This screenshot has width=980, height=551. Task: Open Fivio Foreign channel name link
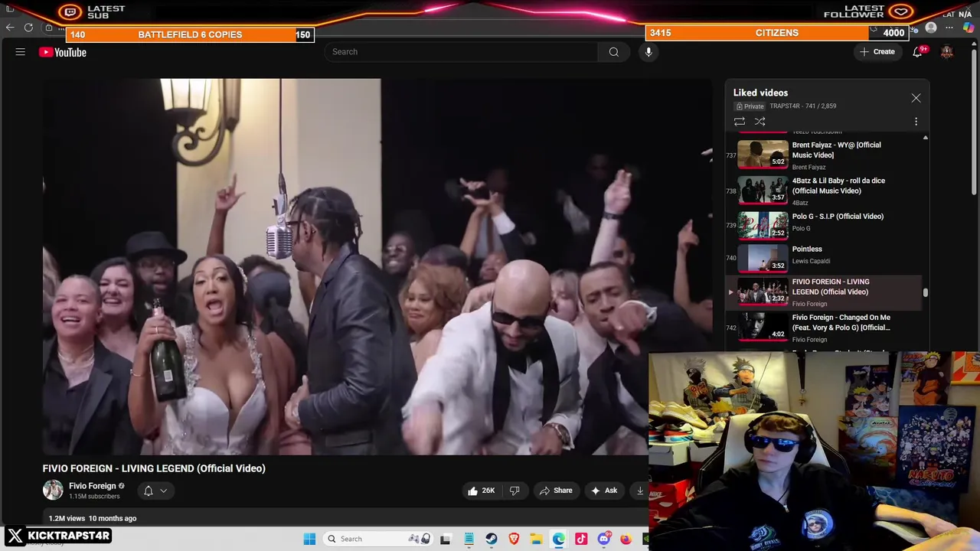(92, 486)
